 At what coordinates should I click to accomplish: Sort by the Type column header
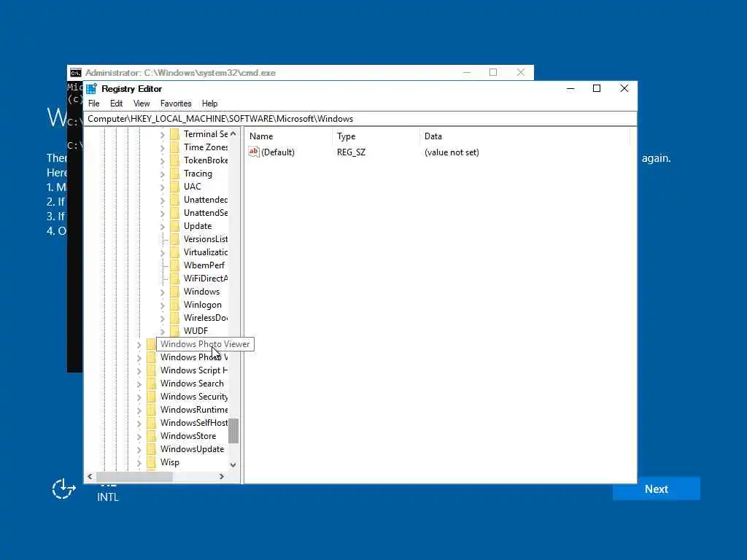coord(376,136)
